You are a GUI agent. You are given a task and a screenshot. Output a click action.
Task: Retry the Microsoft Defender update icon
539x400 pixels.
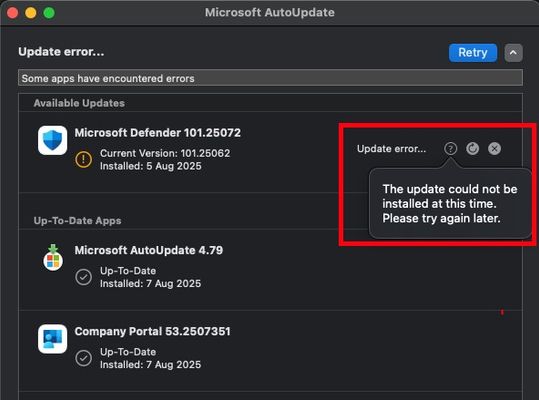coord(472,148)
